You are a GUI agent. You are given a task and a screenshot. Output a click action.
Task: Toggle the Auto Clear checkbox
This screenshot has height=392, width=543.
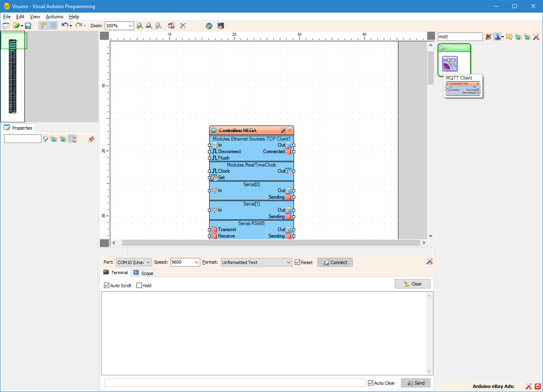point(371,383)
